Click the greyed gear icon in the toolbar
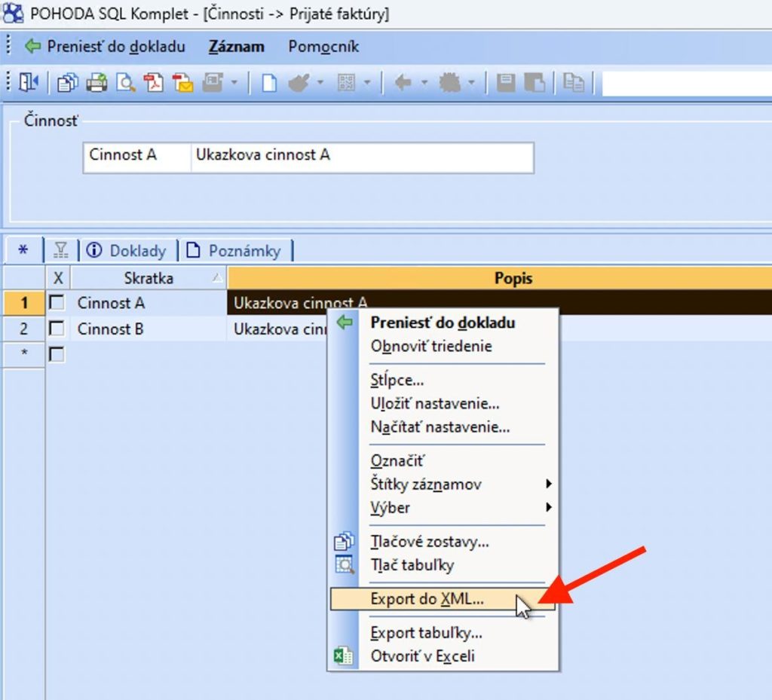 (x=449, y=83)
